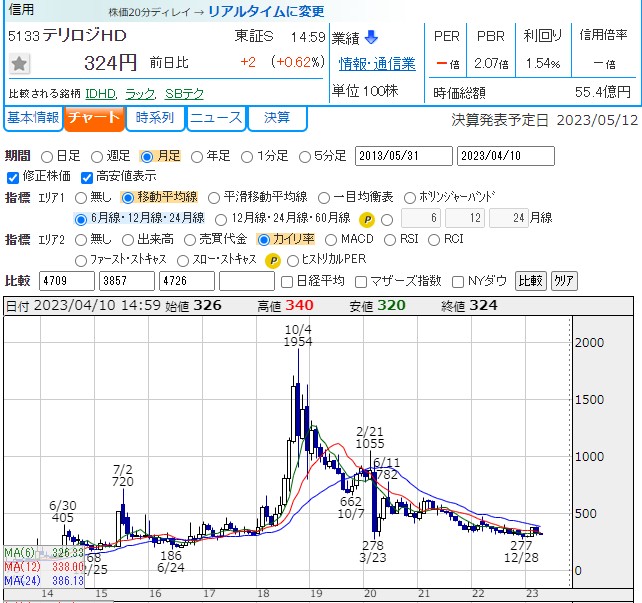The image size is (642, 603).
Task: Click the yellow premium P icon near custom month lines
Action: [367, 220]
